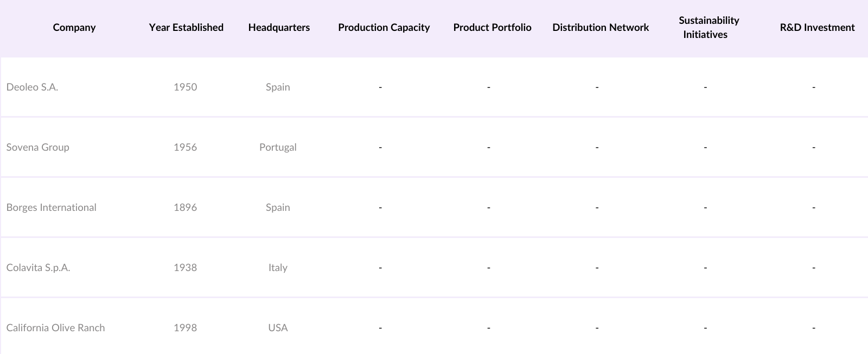The height and width of the screenshot is (354, 868).
Task: Click the Sustainability Initiatives header
Action: coord(709,28)
